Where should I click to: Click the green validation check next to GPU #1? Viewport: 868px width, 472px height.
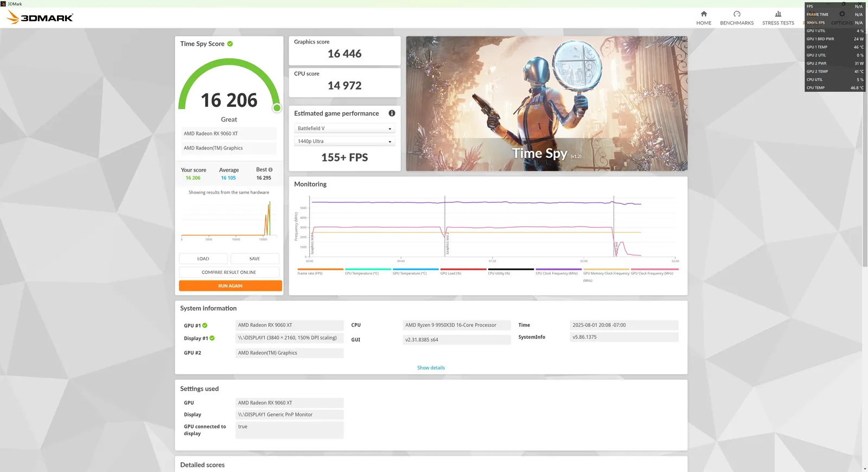(205, 326)
